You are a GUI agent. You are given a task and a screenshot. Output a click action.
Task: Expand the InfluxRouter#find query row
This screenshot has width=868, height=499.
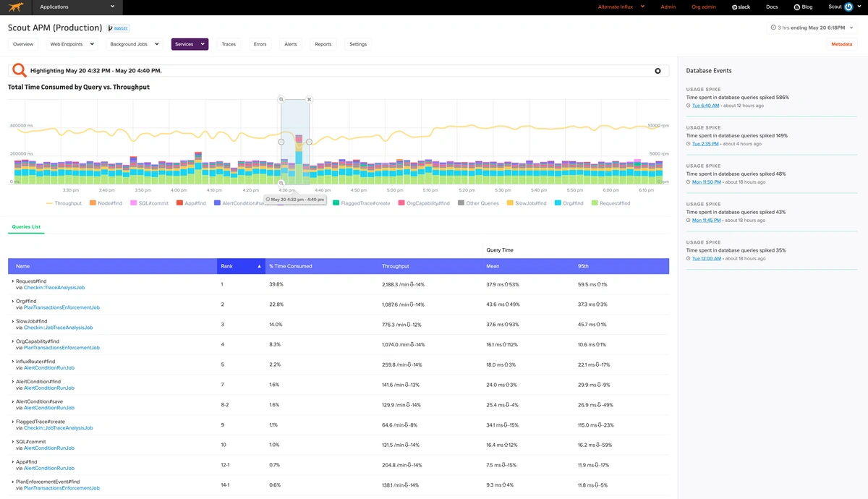pyautogui.click(x=13, y=362)
